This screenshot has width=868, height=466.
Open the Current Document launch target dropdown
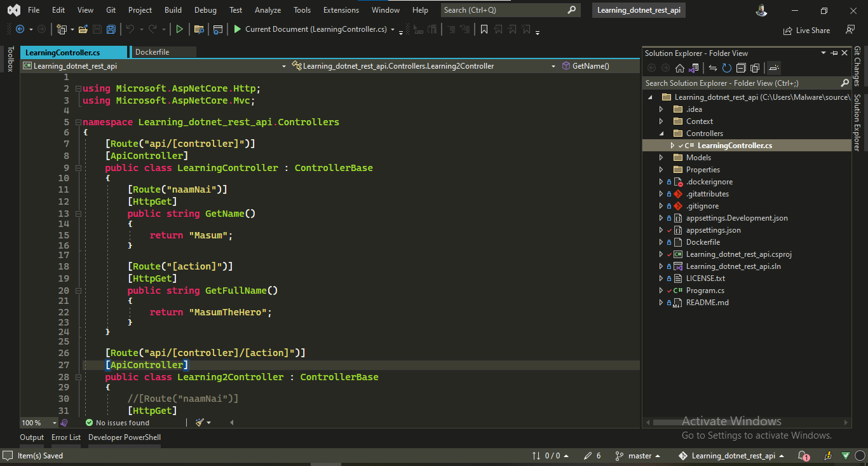pyautogui.click(x=392, y=29)
